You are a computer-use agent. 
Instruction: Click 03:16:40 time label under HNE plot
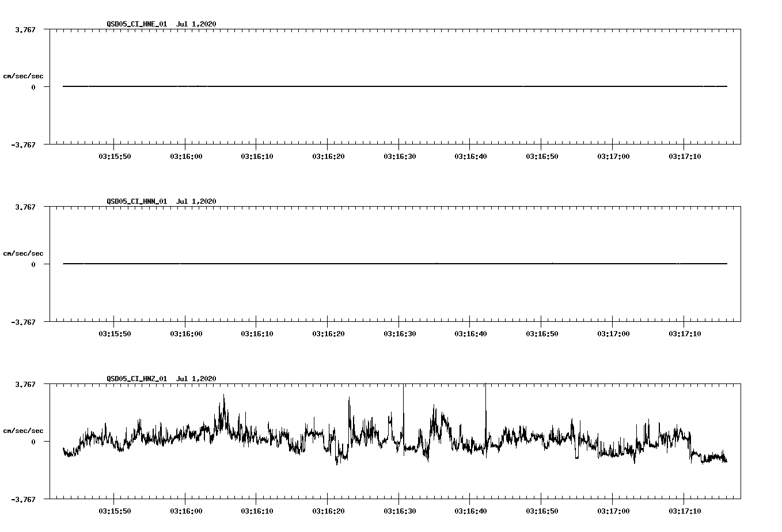point(470,157)
